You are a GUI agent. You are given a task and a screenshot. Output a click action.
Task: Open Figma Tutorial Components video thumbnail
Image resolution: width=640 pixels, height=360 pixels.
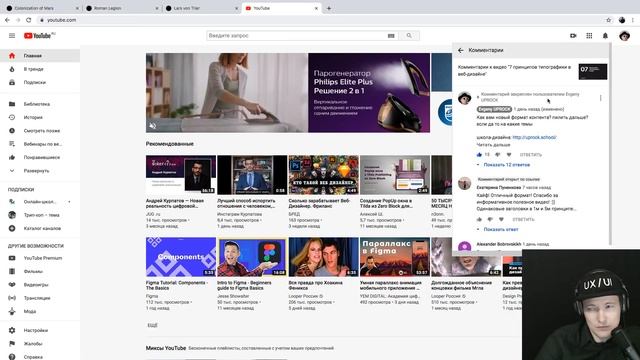181,257
